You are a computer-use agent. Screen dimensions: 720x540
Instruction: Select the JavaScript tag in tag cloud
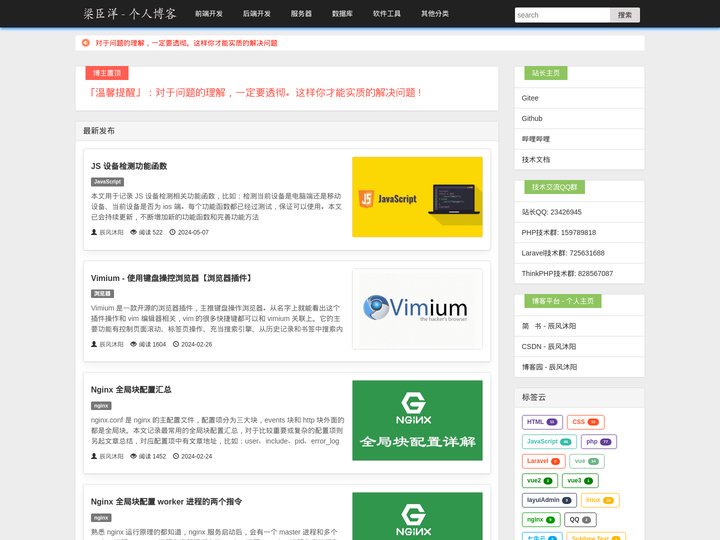549,442
